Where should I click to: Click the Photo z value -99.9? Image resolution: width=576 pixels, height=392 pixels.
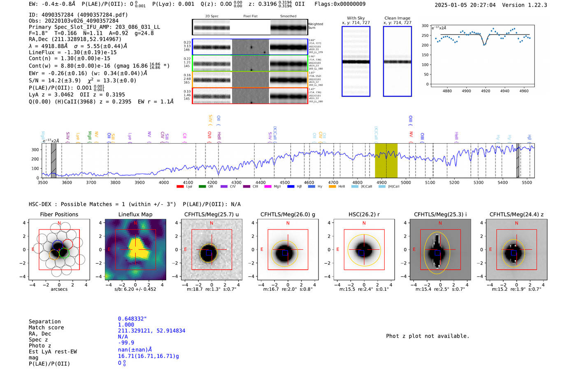[x=126, y=343]
